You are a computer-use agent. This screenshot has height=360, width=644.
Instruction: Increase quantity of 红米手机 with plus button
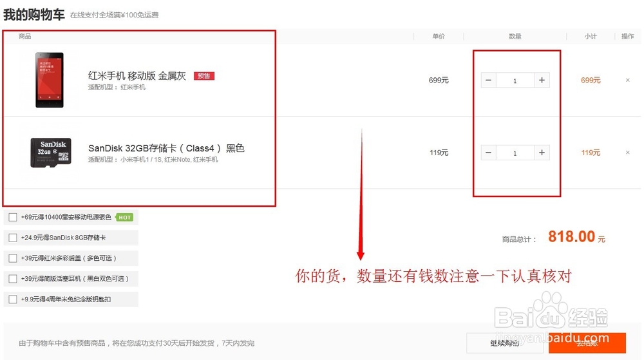(542, 80)
